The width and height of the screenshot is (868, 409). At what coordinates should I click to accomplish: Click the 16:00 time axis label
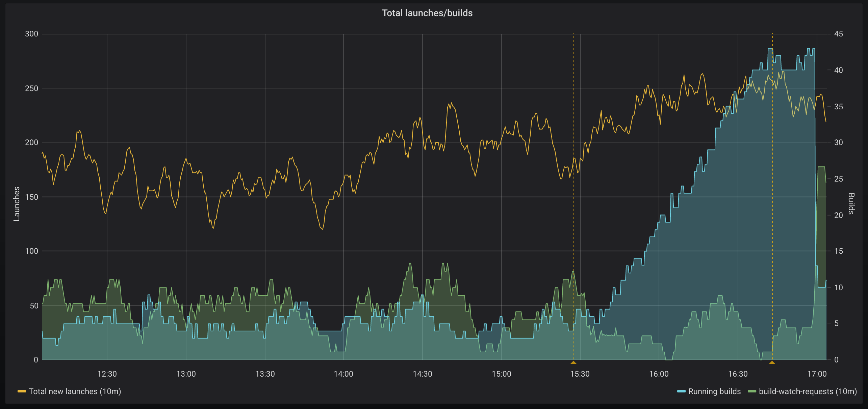pyautogui.click(x=659, y=374)
